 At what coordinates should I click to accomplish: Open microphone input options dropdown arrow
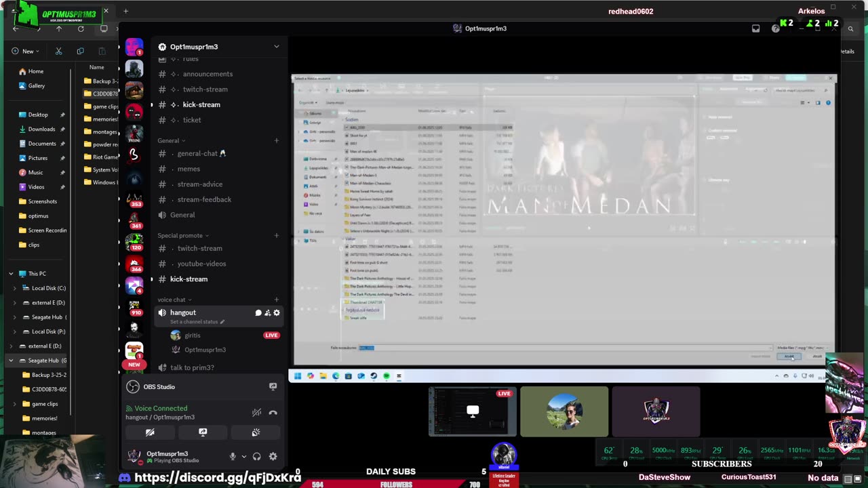[x=243, y=457]
